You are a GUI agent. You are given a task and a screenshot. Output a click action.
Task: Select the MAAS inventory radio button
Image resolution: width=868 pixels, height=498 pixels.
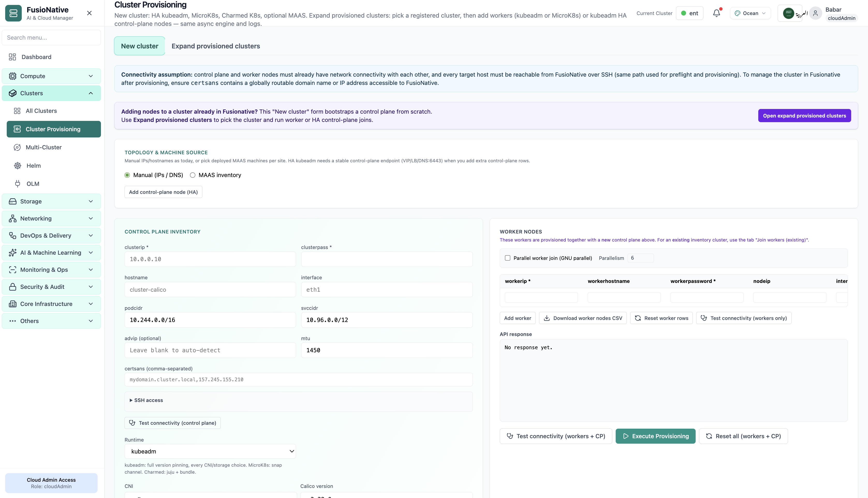(x=193, y=175)
